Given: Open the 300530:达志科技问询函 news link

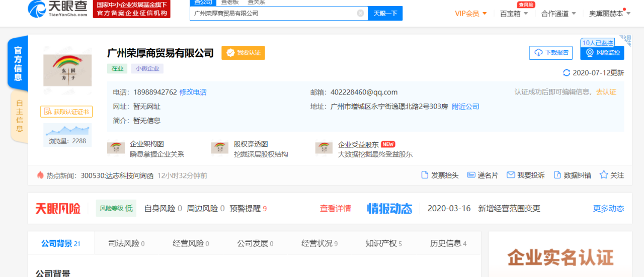Looking at the screenshot, I should click(x=117, y=175).
